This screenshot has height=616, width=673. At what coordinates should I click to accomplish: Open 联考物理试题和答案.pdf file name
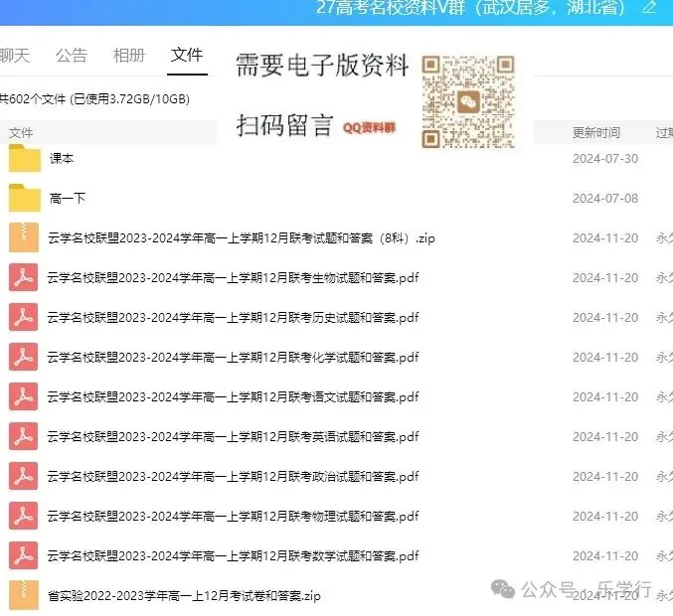click(233, 516)
